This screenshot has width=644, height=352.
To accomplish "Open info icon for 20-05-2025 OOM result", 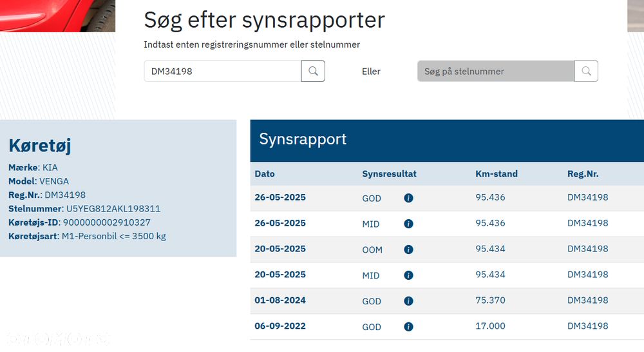I will (x=408, y=249).
